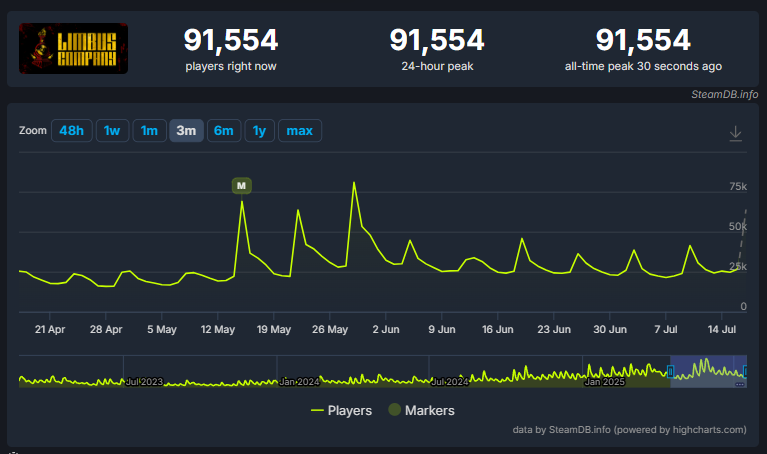Click the Jul 2023 navigator label

coord(144,382)
